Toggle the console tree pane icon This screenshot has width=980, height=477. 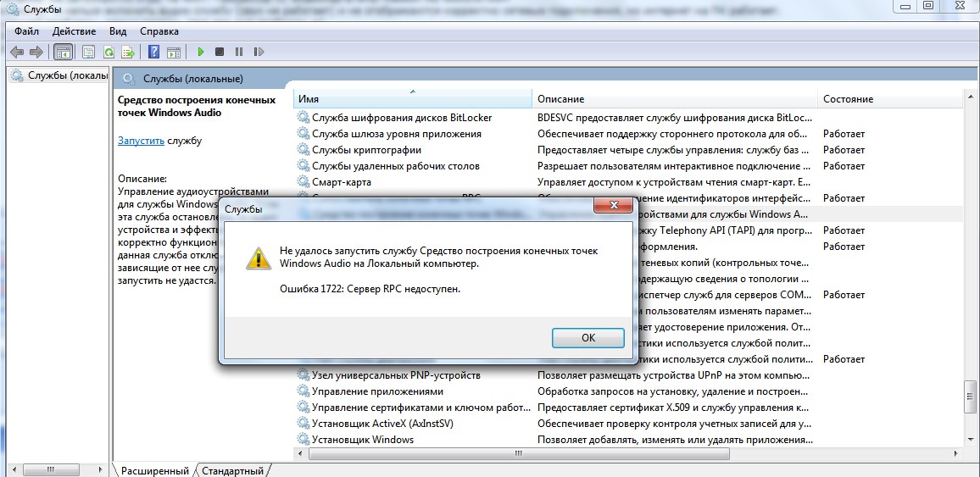click(x=63, y=52)
